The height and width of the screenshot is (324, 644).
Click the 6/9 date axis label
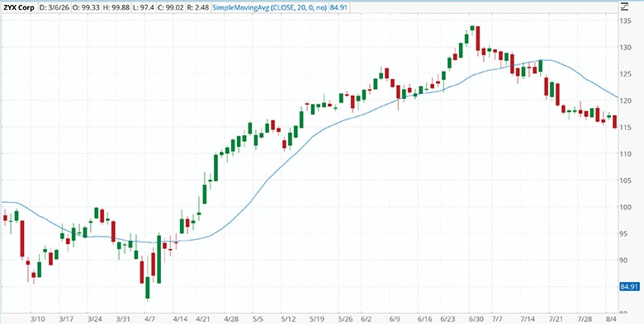(x=394, y=319)
